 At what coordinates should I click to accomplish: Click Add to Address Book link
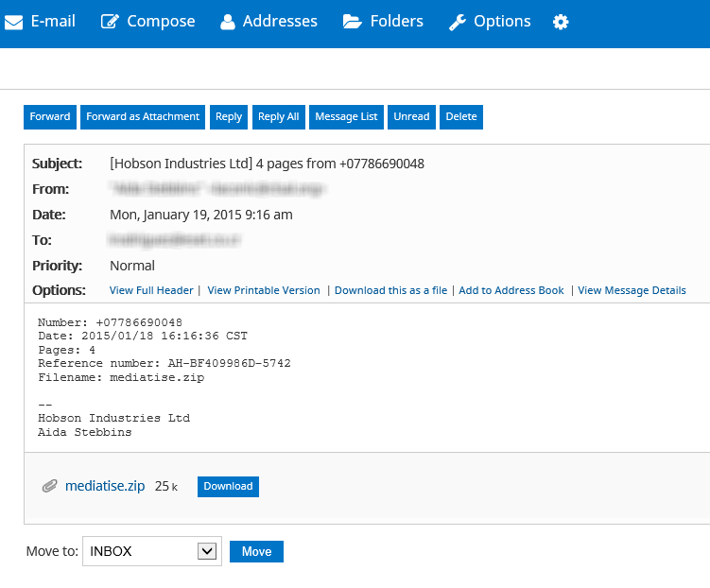pyautogui.click(x=511, y=290)
